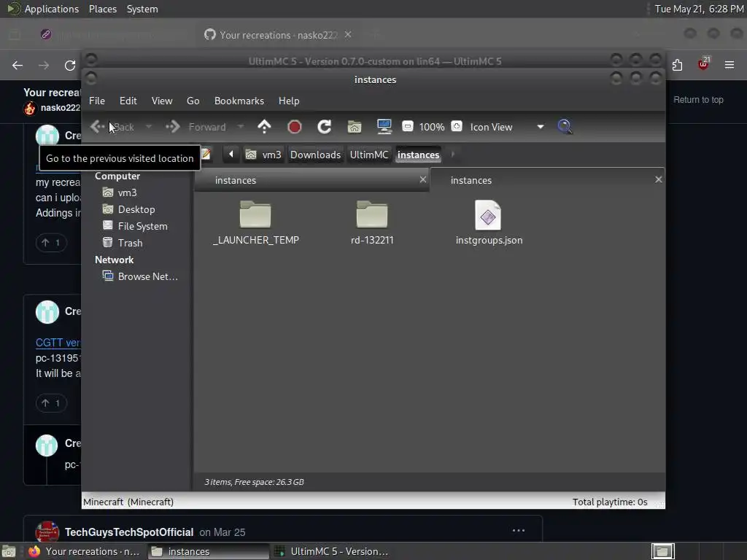Click the TechGuysTechSpotOfficial username
747x560 pixels.
click(x=129, y=532)
